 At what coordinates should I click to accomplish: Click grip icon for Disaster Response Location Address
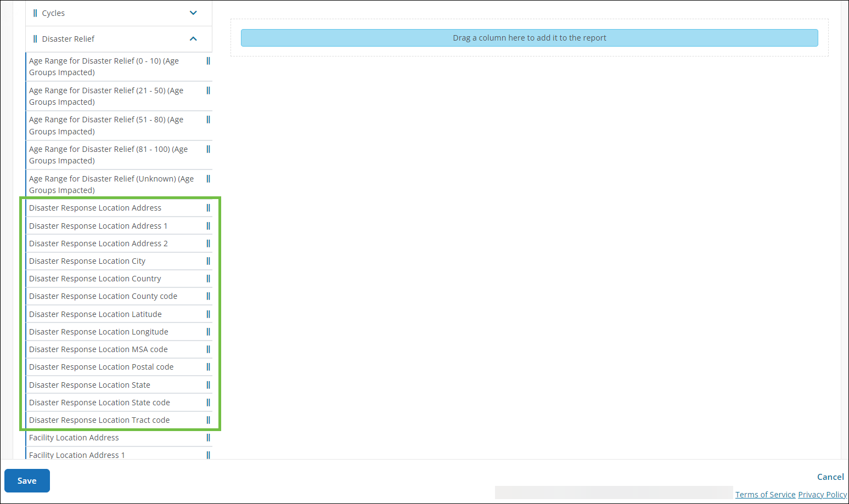208,208
